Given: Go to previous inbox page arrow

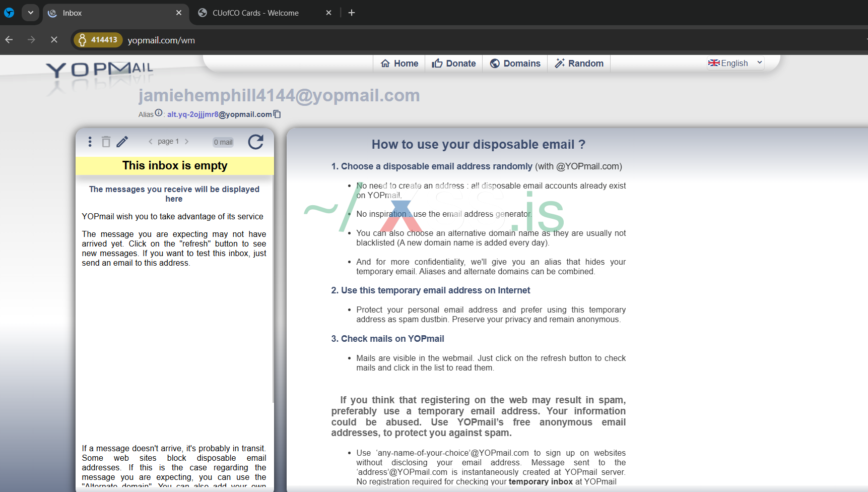Looking at the screenshot, I should [x=150, y=142].
